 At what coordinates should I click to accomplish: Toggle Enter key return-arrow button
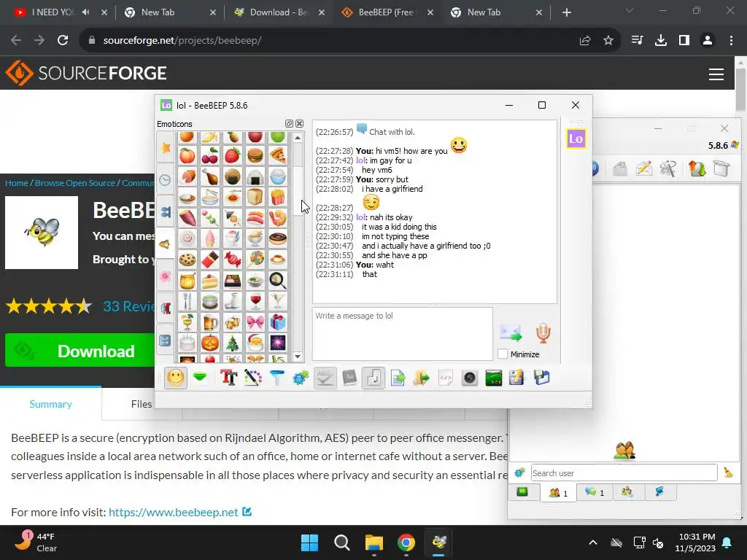pyautogui.click(x=373, y=378)
